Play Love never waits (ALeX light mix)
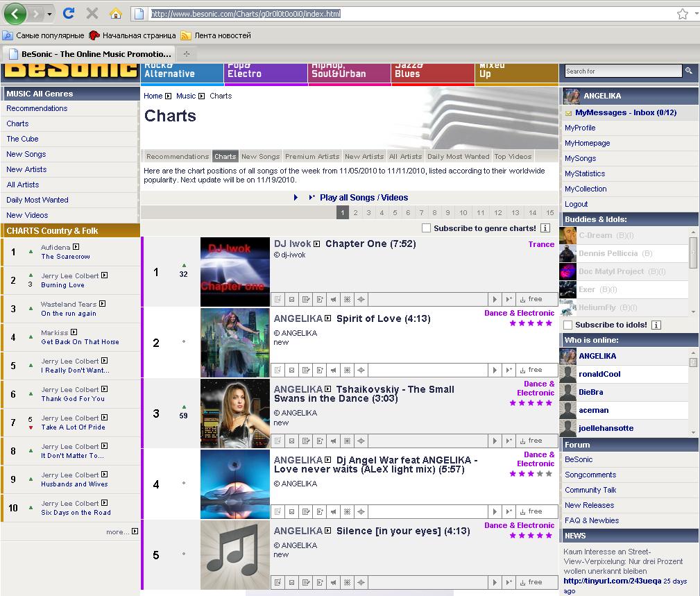Image resolution: width=700 pixels, height=596 pixels. point(494,511)
